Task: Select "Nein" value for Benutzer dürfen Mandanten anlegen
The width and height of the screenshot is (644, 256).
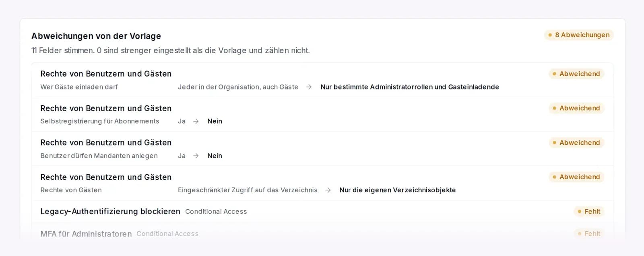Action: [215, 156]
